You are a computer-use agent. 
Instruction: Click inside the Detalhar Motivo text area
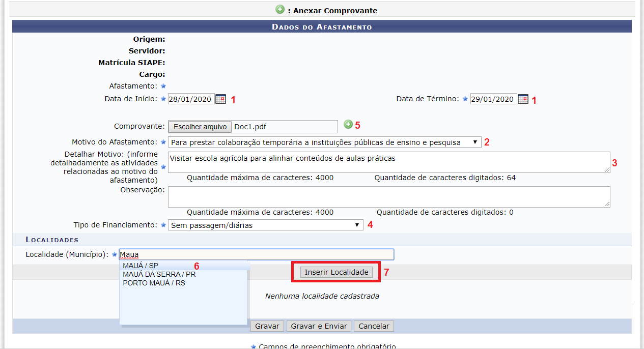pos(388,162)
